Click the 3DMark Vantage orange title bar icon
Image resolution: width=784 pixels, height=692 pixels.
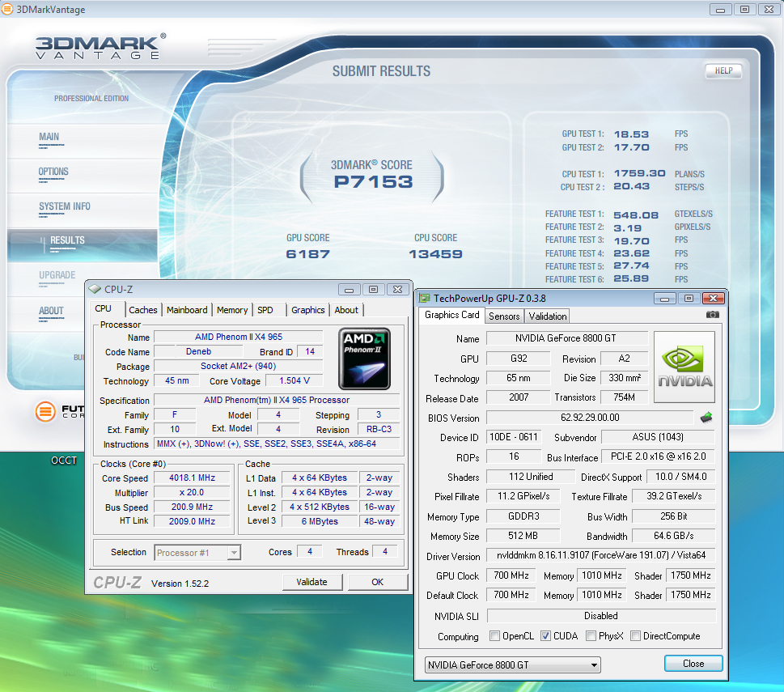click(x=7, y=9)
